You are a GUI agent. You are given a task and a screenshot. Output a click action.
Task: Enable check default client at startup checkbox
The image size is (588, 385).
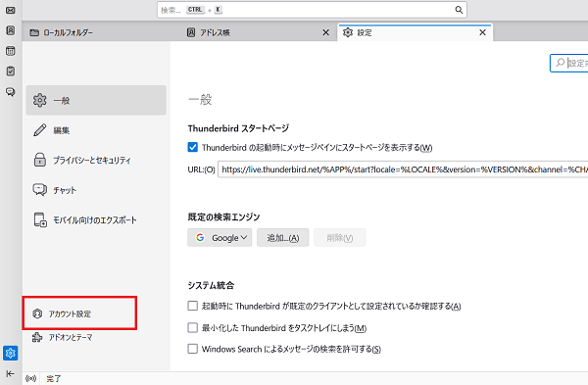pyautogui.click(x=192, y=306)
